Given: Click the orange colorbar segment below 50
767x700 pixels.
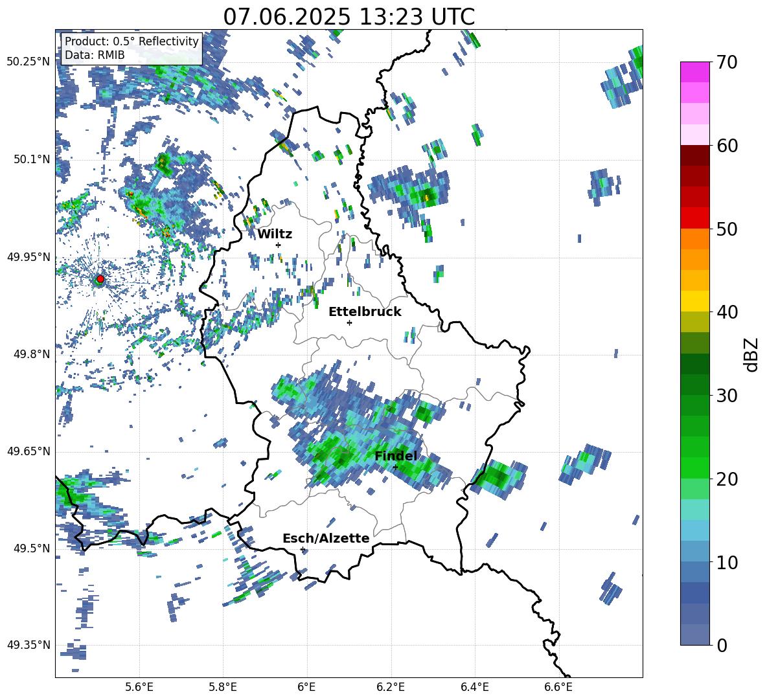Looking at the screenshot, I should 695,239.
